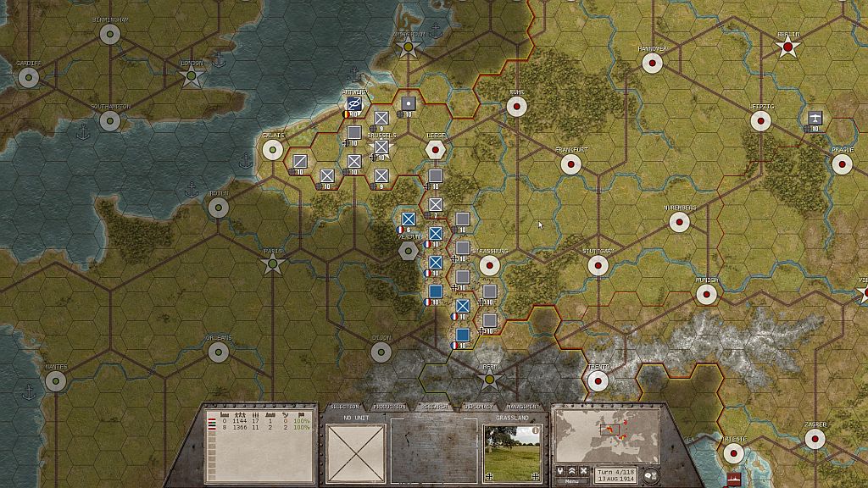Select the Verdun fortress hexagon
The width and height of the screenshot is (868, 488).
click(408, 251)
